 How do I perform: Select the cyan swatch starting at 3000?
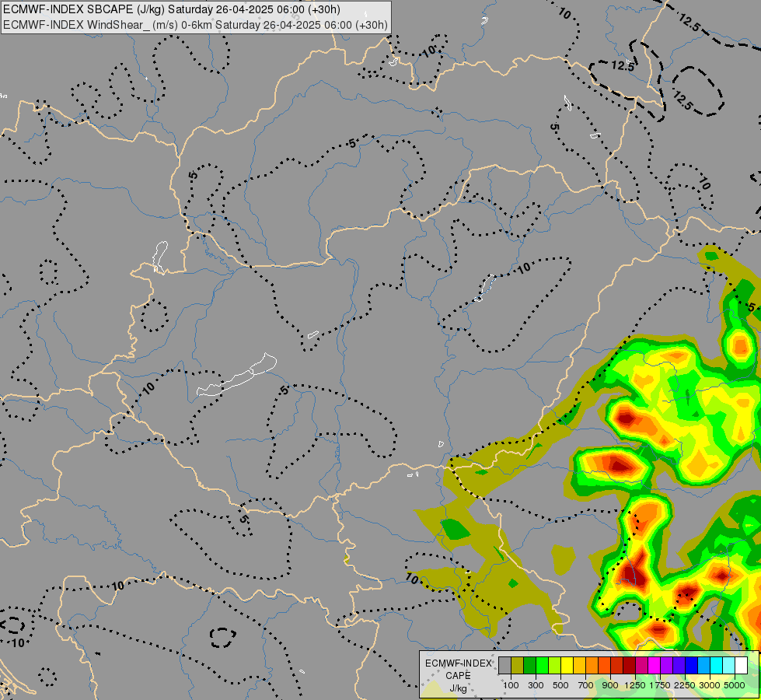(x=717, y=666)
